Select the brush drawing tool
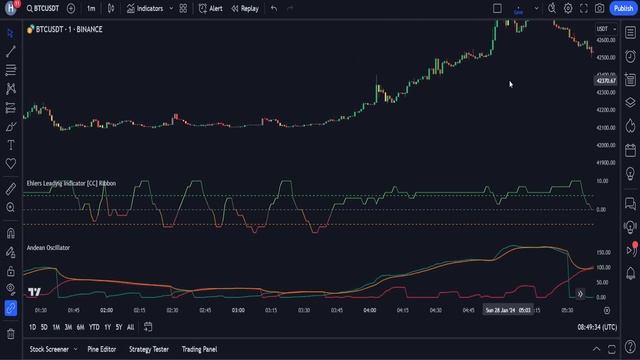This screenshot has height=360, width=640. pyautogui.click(x=11, y=127)
